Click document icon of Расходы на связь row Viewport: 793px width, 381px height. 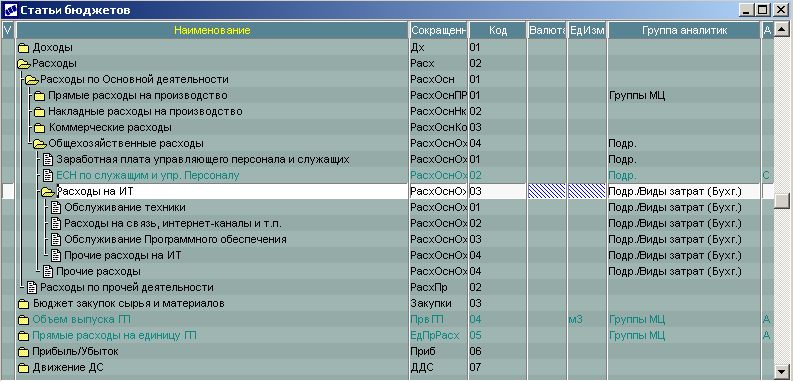click(x=56, y=224)
